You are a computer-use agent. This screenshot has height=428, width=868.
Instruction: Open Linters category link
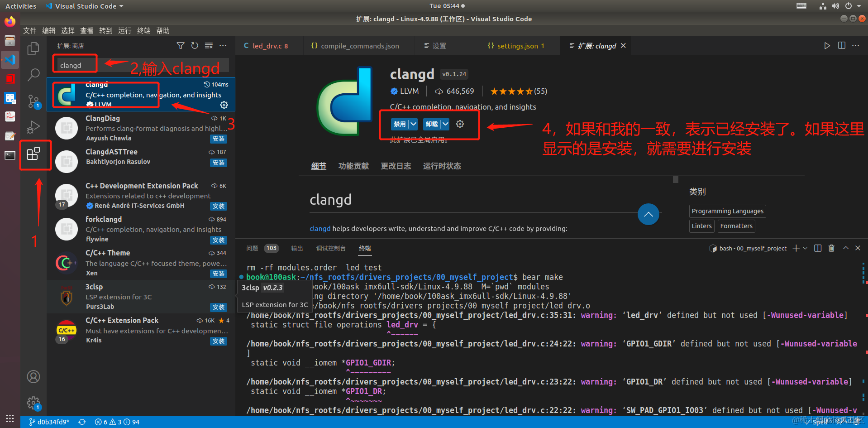pyautogui.click(x=701, y=226)
